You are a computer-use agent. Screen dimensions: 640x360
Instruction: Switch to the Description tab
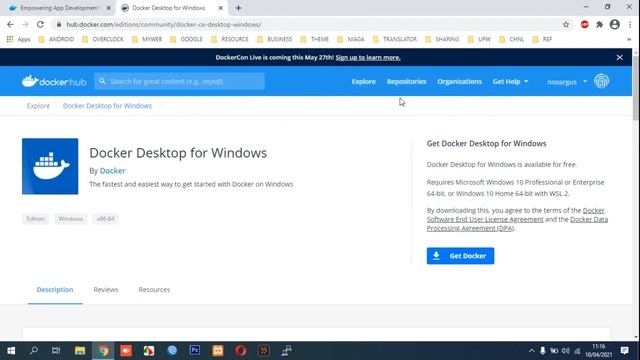coord(55,289)
